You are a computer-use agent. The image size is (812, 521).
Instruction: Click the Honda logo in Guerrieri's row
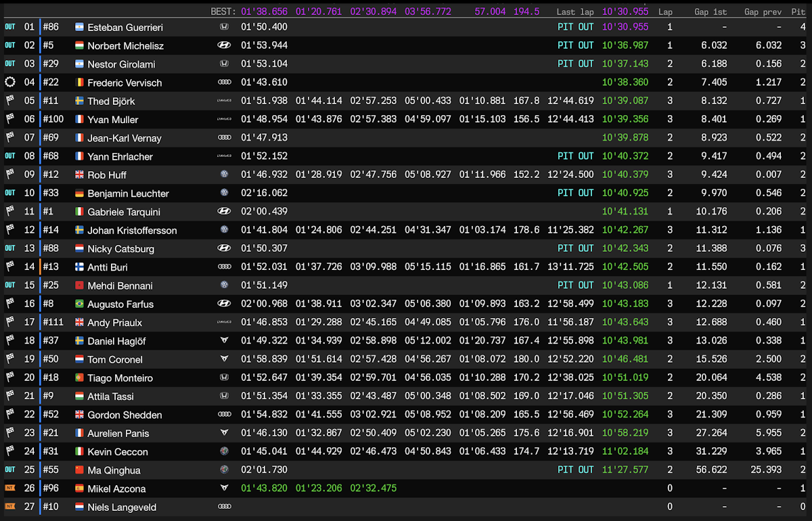click(224, 27)
